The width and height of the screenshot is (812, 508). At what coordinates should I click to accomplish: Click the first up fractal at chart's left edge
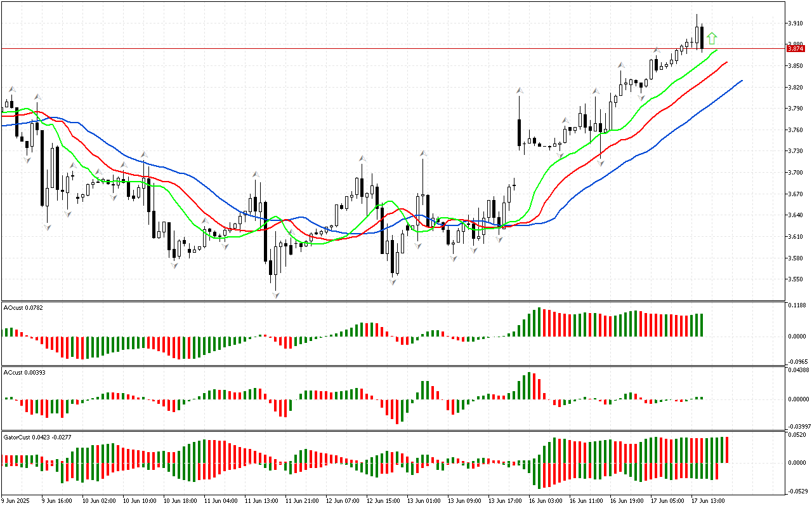click(11, 90)
